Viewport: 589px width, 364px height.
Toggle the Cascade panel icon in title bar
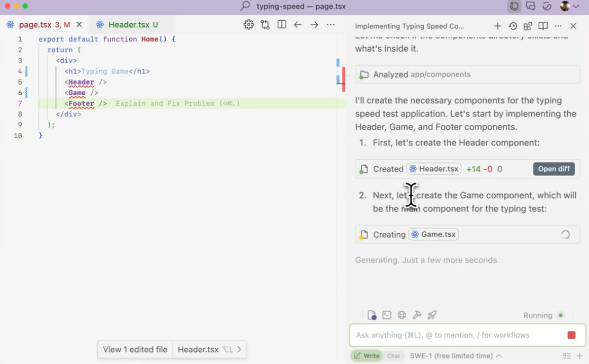point(514,6)
